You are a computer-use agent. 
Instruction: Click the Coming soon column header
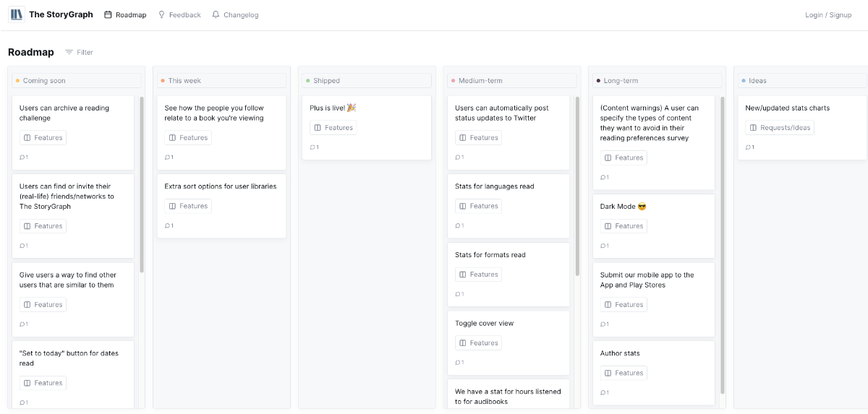click(76, 80)
